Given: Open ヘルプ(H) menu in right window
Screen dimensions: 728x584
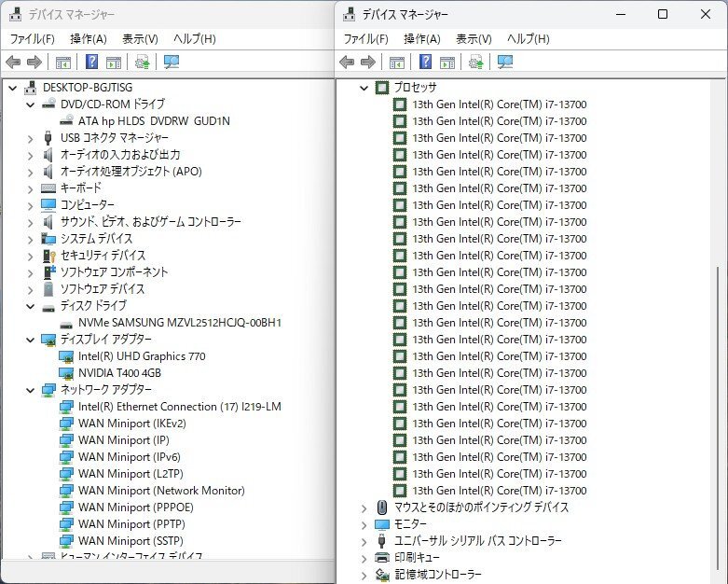Looking at the screenshot, I should 529,39.
